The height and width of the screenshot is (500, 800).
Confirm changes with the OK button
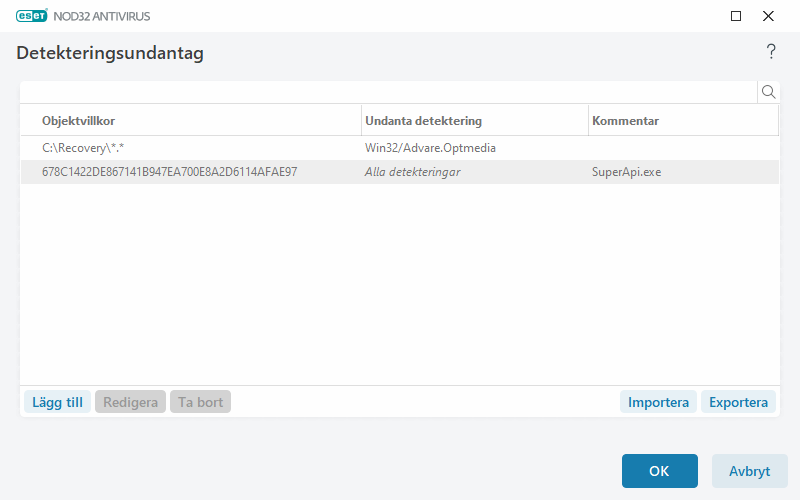tap(659, 471)
